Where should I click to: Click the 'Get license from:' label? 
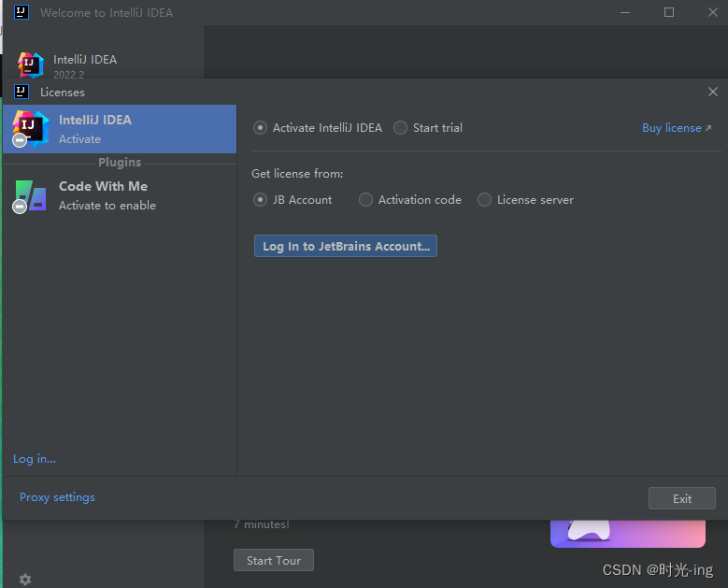(297, 174)
